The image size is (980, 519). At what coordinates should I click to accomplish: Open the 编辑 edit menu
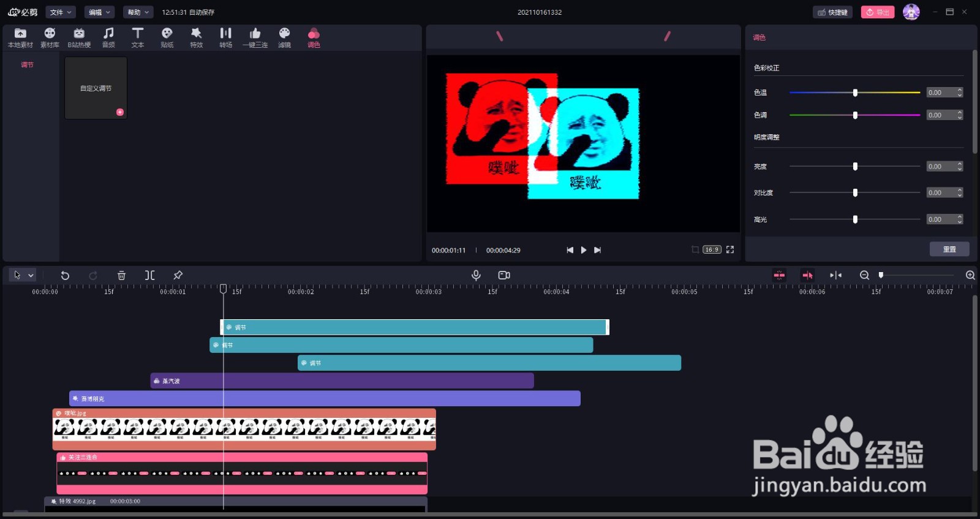click(99, 12)
